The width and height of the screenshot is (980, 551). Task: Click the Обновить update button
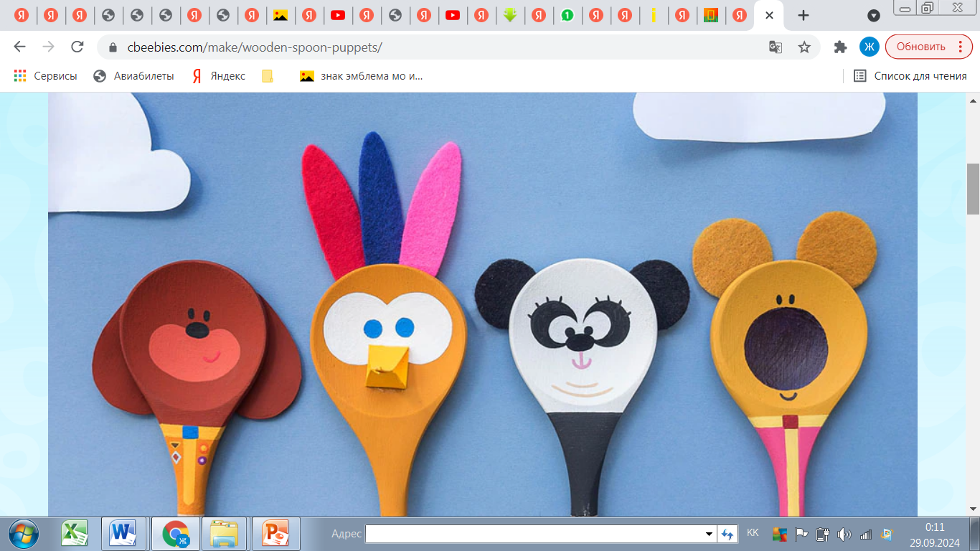click(929, 47)
